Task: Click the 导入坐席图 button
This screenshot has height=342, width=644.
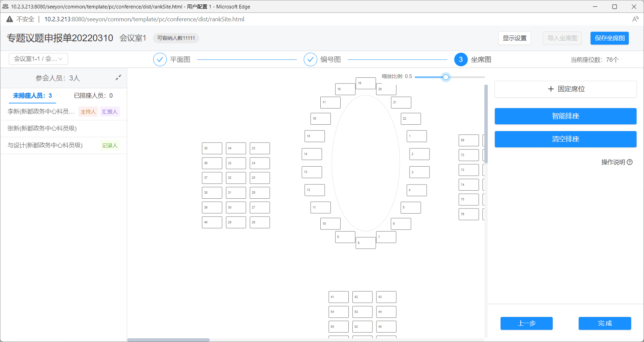Action: (562, 38)
